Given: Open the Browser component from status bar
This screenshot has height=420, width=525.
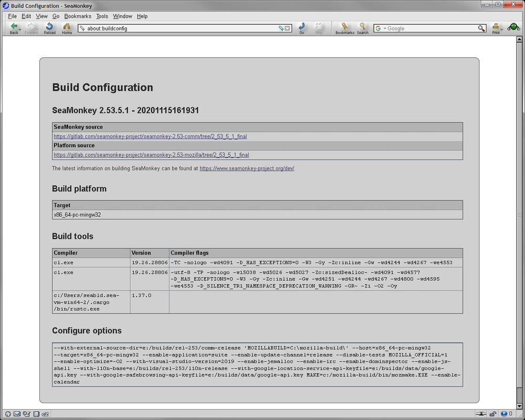Looking at the screenshot, I should point(8,414).
